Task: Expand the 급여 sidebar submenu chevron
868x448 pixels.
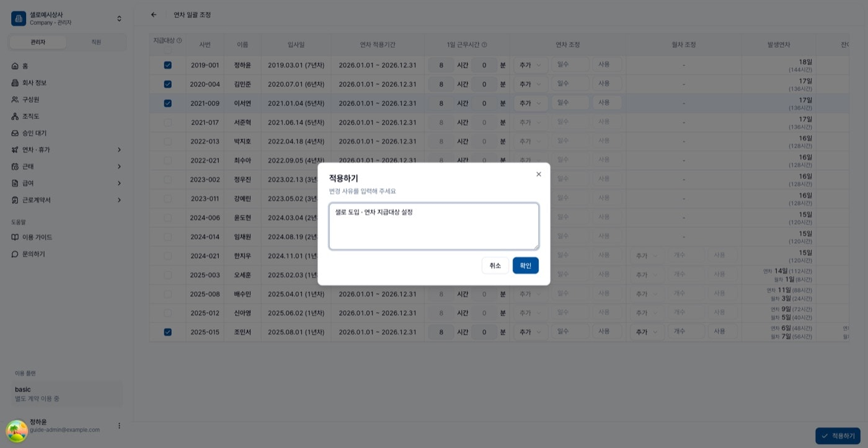Action: (x=119, y=183)
